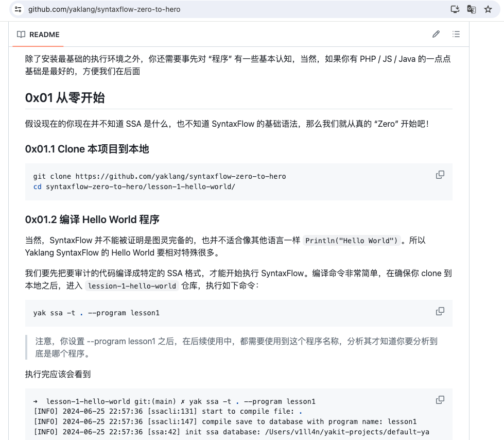Click the install app icon in the address bar
Screen dimensions: 504x440
point(455,9)
